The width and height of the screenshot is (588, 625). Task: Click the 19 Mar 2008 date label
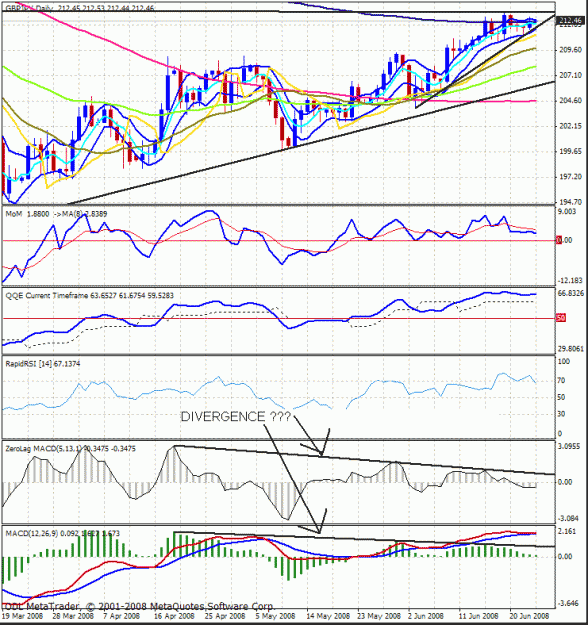(23, 616)
